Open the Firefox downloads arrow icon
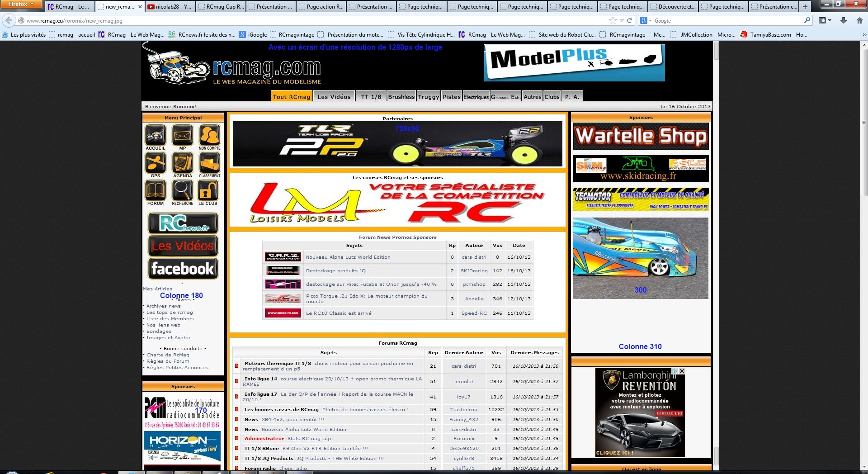868x474 pixels. point(844,20)
